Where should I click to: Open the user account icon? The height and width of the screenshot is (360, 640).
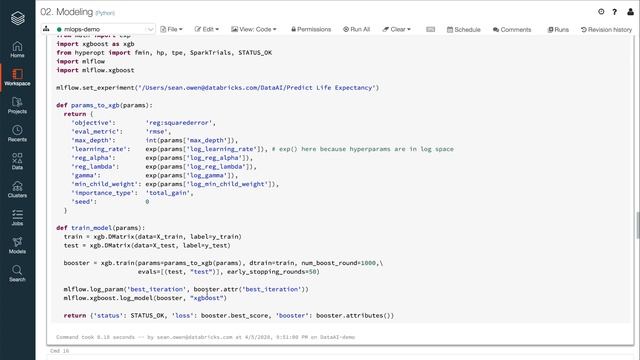tap(630, 12)
